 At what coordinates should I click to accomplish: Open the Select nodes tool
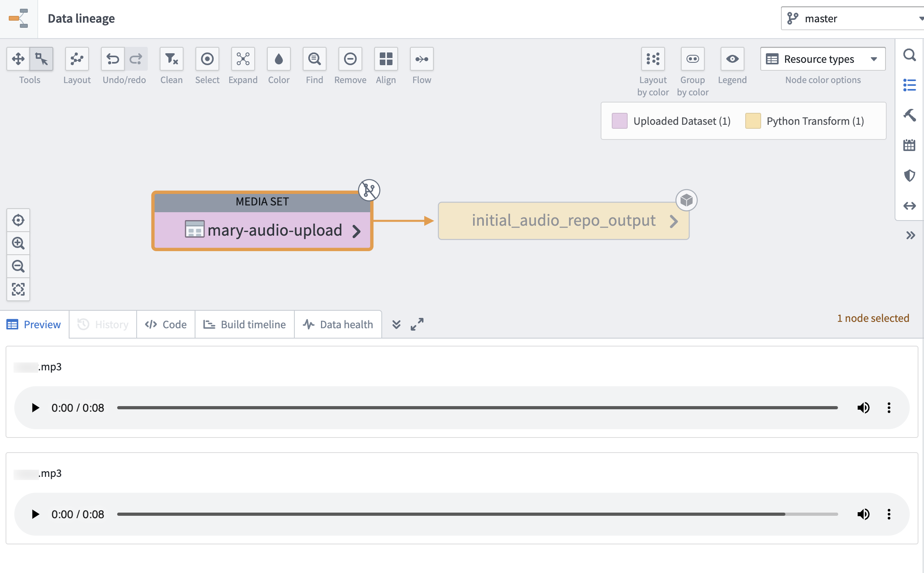(207, 59)
